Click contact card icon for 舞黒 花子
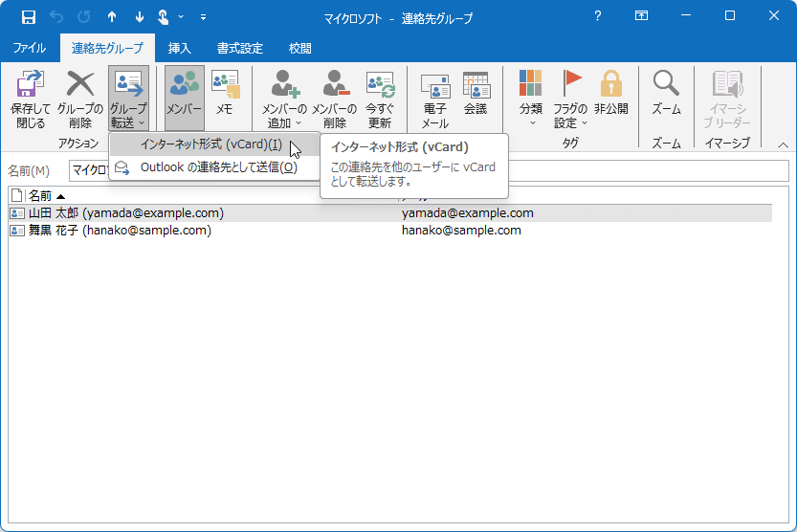This screenshot has height=532, width=797. [17, 231]
